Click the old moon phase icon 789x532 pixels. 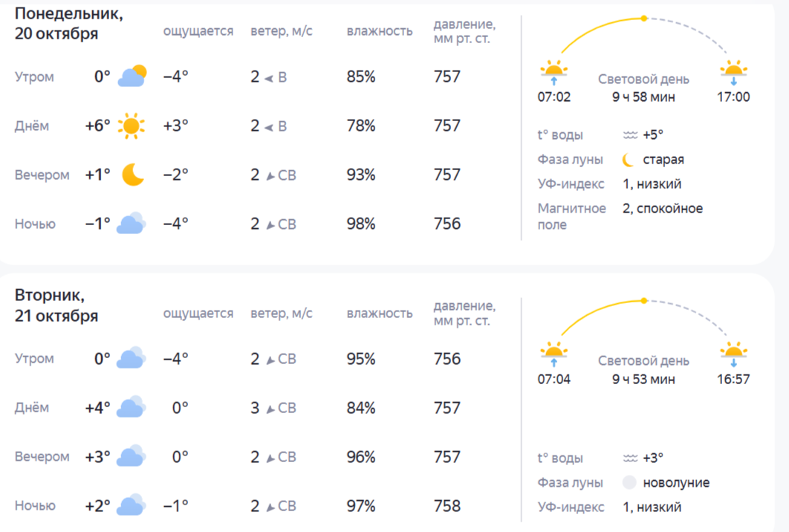point(629,160)
